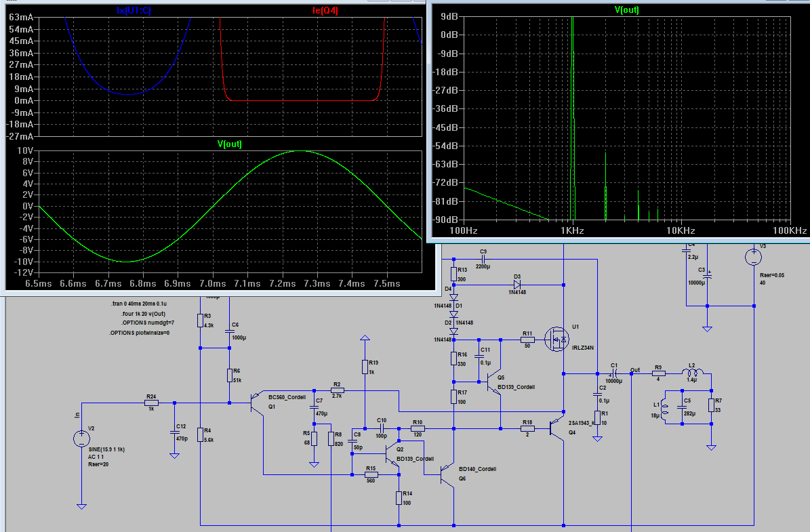Click the 0dB label on FFT axis
Image resolution: width=810 pixels, height=532 pixels.
tap(449, 35)
